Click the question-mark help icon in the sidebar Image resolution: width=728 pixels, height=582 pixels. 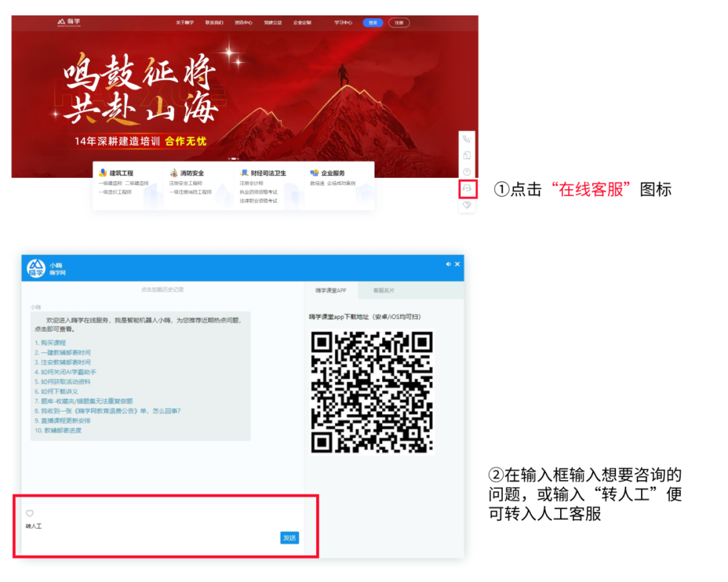467,172
